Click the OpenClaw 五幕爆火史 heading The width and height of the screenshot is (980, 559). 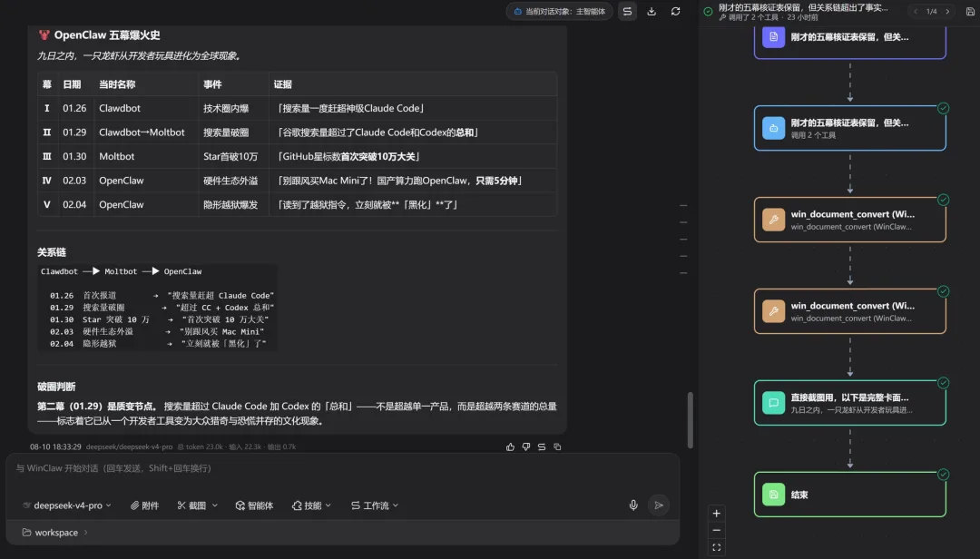107,35
